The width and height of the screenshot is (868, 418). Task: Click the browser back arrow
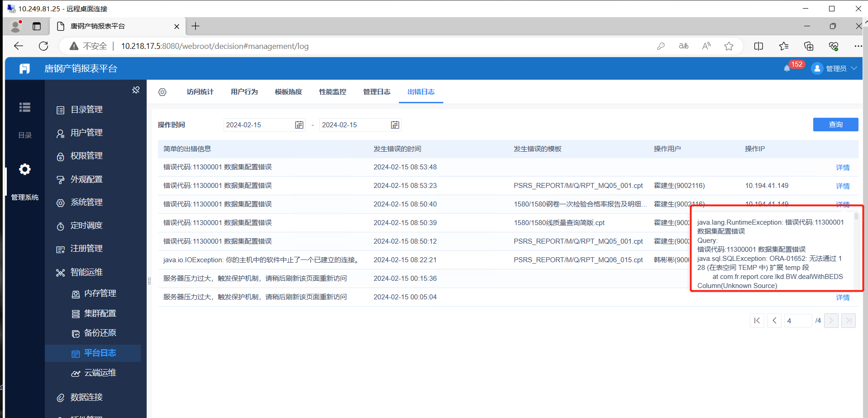(19, 46)
